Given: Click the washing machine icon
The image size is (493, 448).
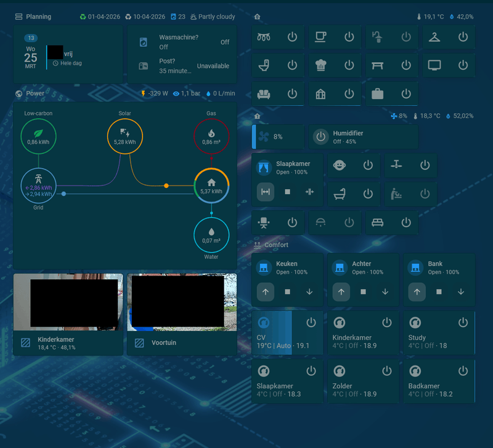Looking at the screenshot, I should click(144, 42).
